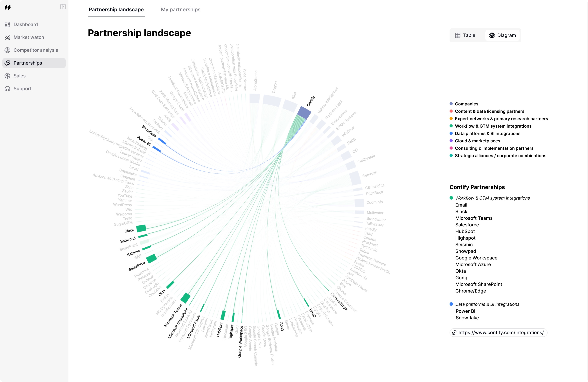The width and height of the screenshot is (588, 382).
Task: Click the Slack label in the diagram
Action: pyautogui.click(x=129, y=231)
